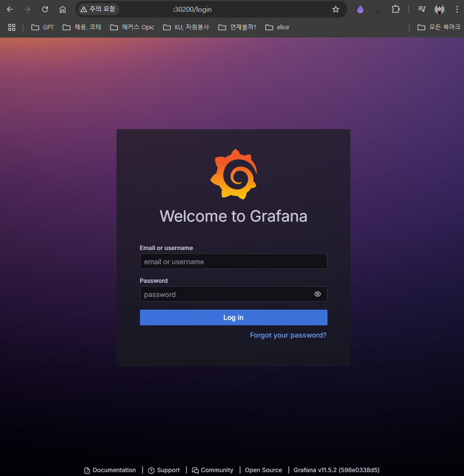Open the Open Source footer link
The width and height of the screenshot is (464, 476).
click(x=264, y=470)
